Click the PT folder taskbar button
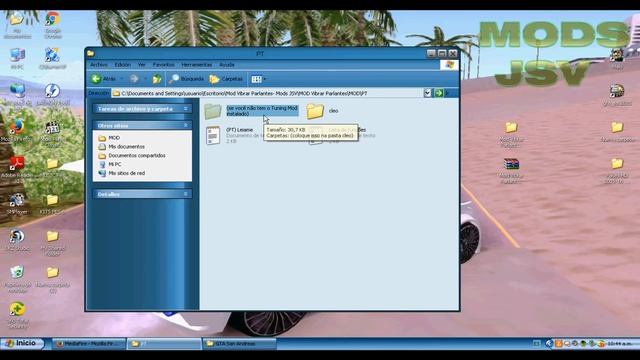The height and width of the screenshot is (360, 640). [164, 344]
